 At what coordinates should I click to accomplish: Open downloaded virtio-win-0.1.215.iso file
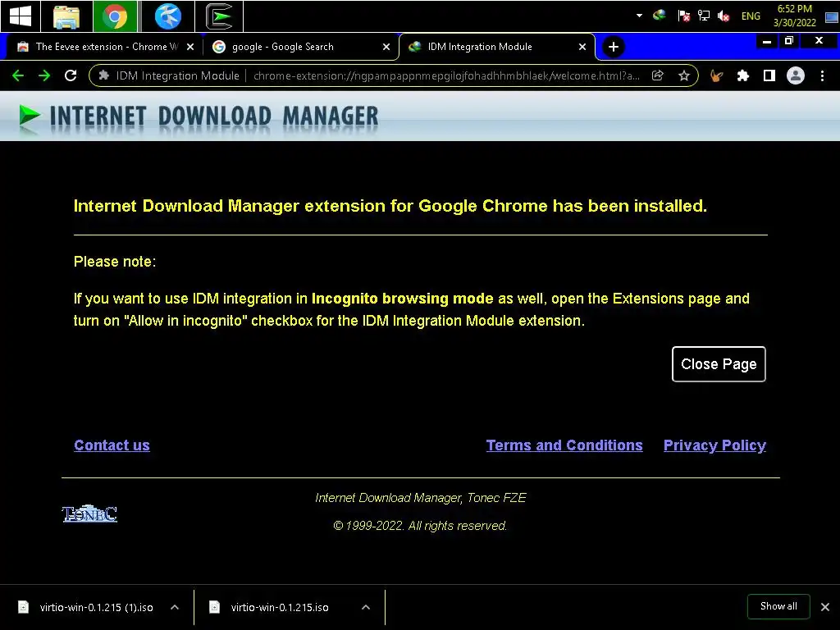[269, 607]
